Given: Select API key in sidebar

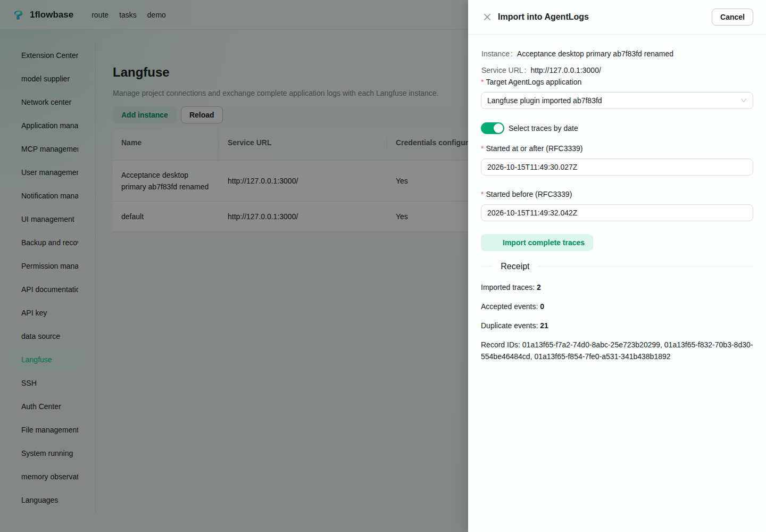Looking at the screenshot, I should click(x=48, y=313).
